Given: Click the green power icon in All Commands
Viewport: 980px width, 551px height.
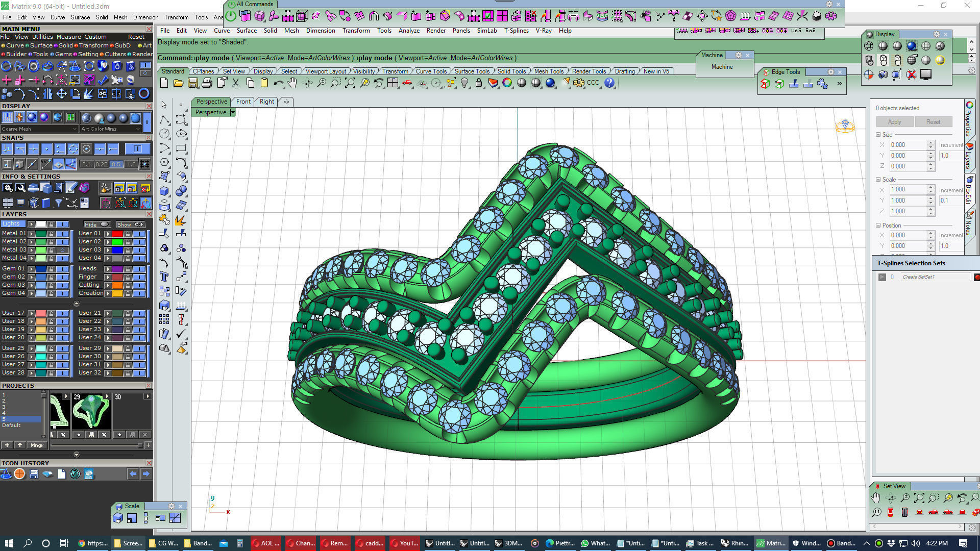Looking at the screenshot, I should (x=231, y=16).
